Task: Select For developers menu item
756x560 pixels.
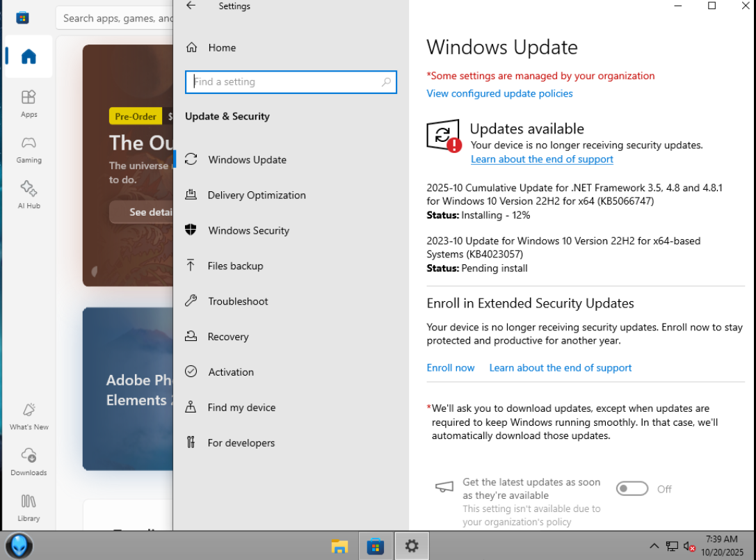Action: (291, 443)
